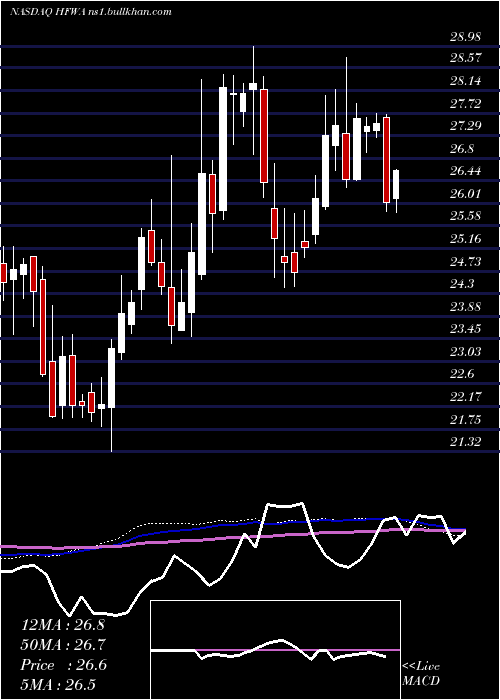The image size is (500, 700).
Task: Click the 23.03 price axis label
Action: [x=465, y=352]
